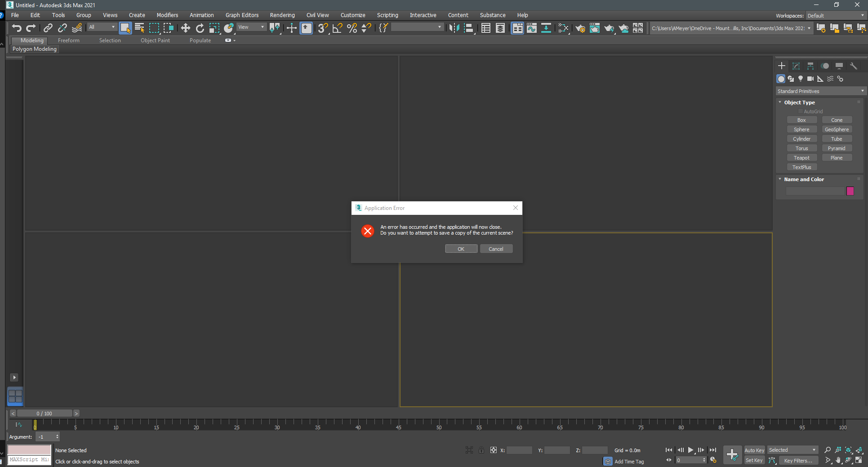This screenshot has width=868, height=467.
Task: Open the Scripting menu
Action: tap(387, 15)
